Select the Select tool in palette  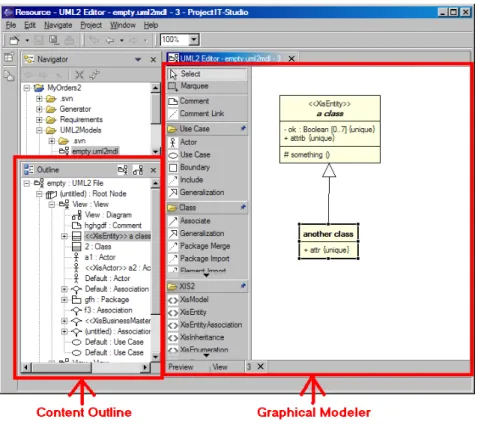(x=207, y=74)
